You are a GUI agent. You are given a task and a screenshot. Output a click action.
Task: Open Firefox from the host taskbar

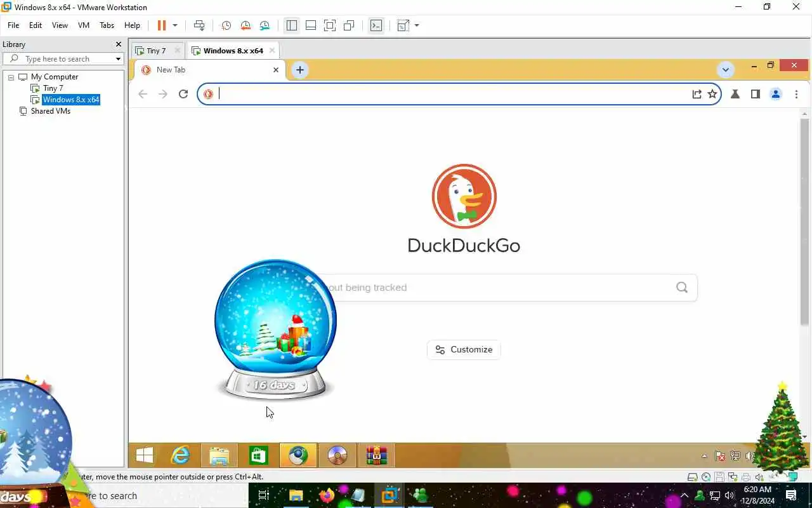327,495
